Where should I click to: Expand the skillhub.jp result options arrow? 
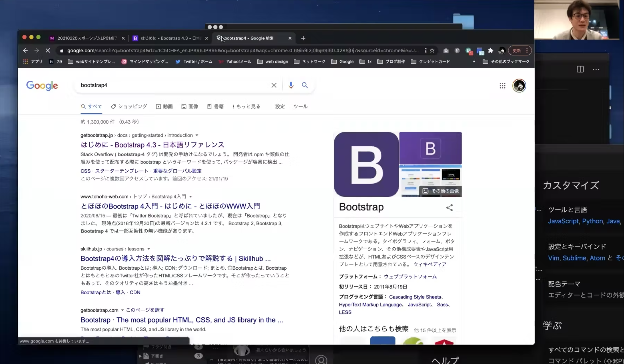[149, 249]
